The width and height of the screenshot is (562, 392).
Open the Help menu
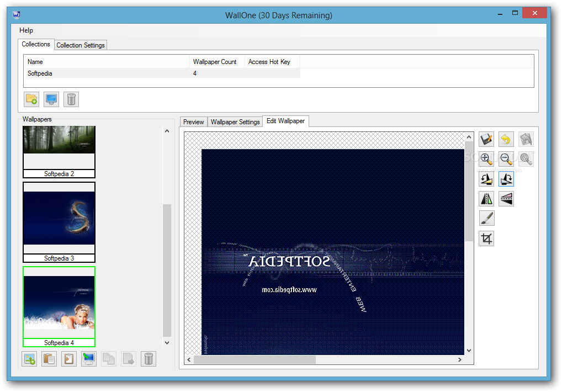pyautogui.click(x=26, y=30)
